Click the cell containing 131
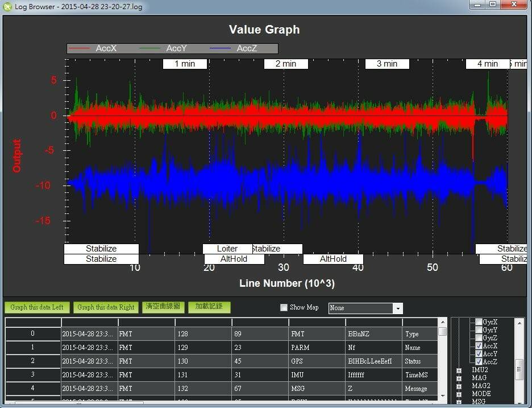This screenshot has width=532, height=408. [x=203, y=374]
